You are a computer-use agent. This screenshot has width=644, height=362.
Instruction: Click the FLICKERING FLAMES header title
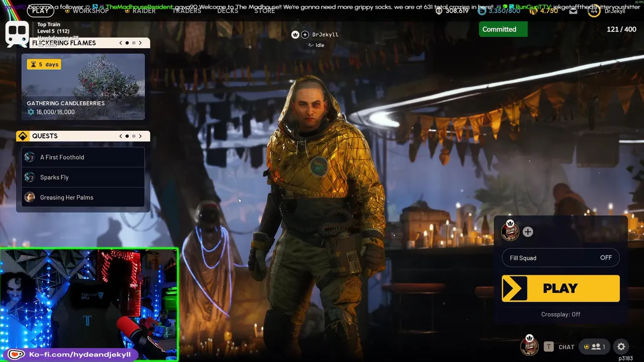[64, 43]
